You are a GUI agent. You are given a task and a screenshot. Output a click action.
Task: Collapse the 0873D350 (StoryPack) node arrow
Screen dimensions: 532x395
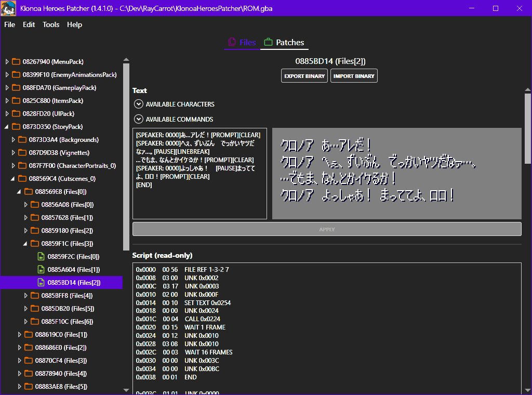point(6,127)
